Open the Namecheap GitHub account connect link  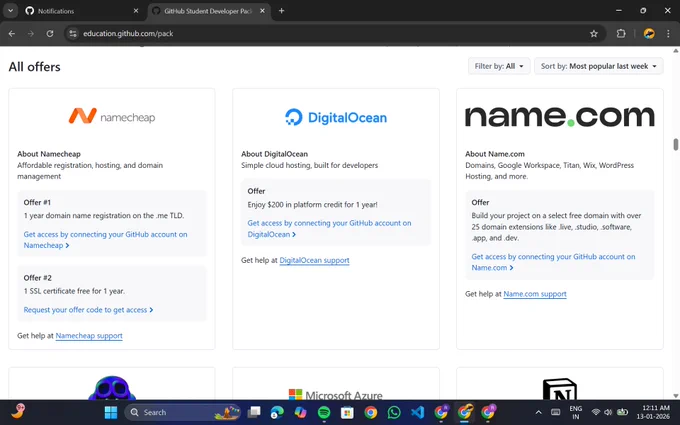105,240
